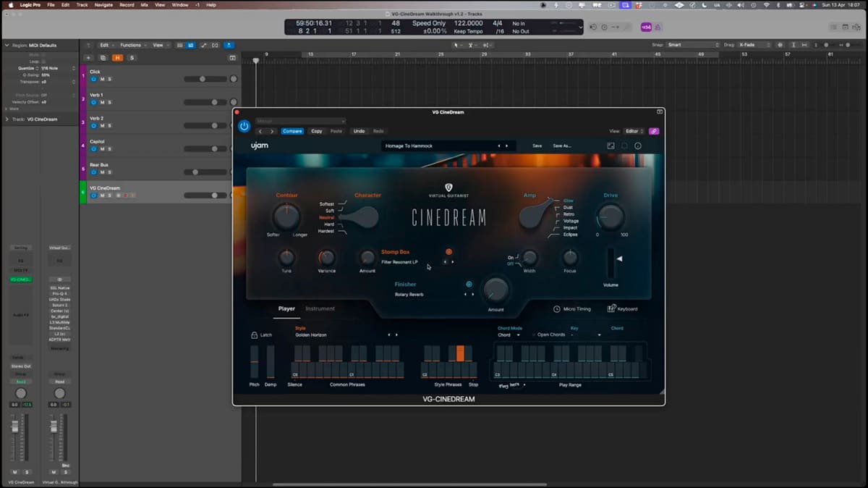Click the purple link button in plugin header
Screen dimensions: 868x488
654,131
